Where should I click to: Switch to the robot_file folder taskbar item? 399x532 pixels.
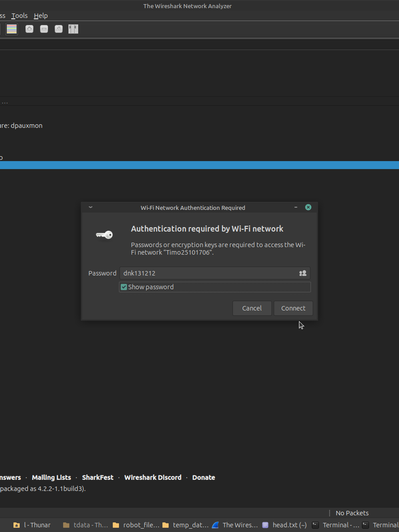(136, 525)
